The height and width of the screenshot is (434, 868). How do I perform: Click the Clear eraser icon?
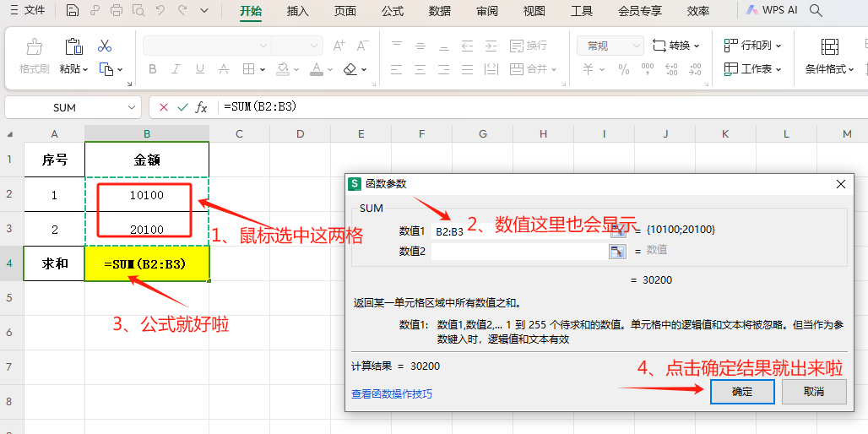pos(350,69)
